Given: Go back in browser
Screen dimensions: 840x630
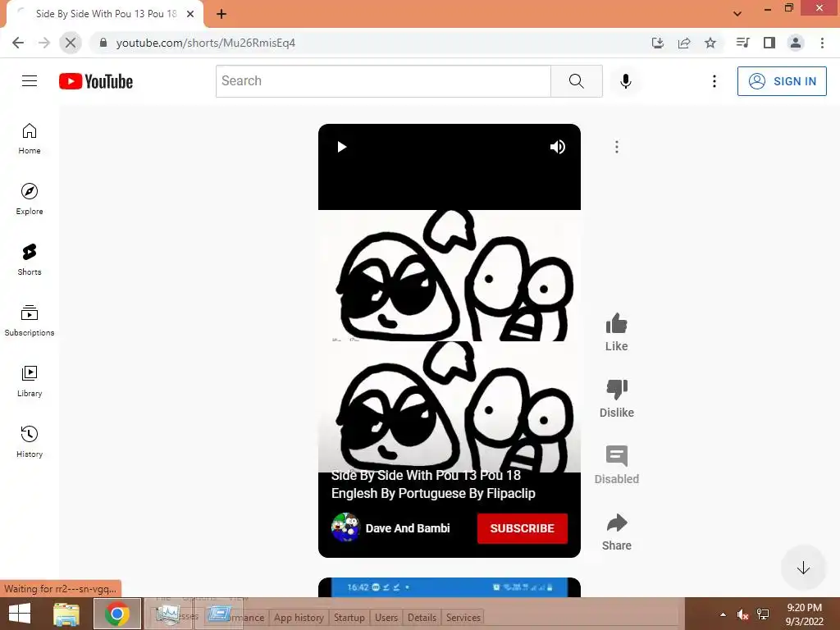Looking at the screenshot, I should pyautogui.click(x=18, y=43).
